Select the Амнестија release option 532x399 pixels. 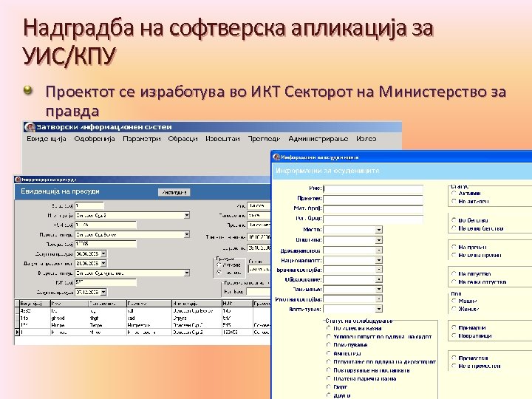[x=328, y=353]
